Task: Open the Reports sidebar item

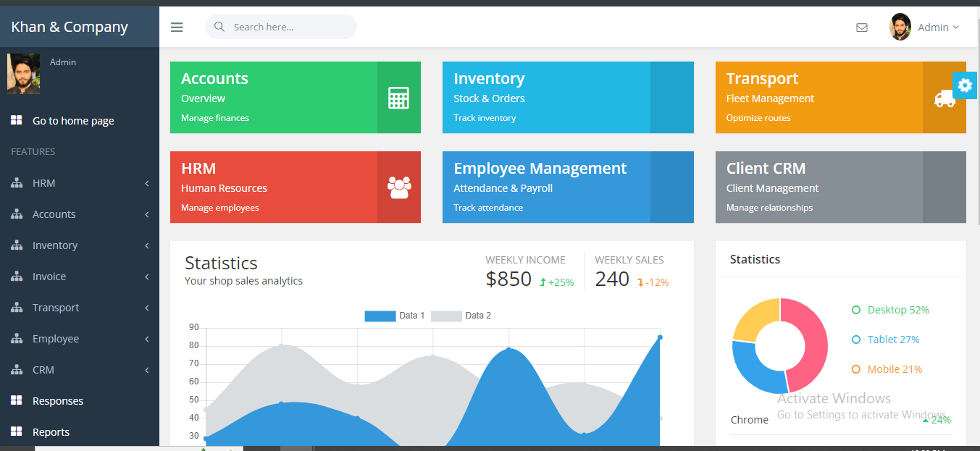Action: (80, 432)
